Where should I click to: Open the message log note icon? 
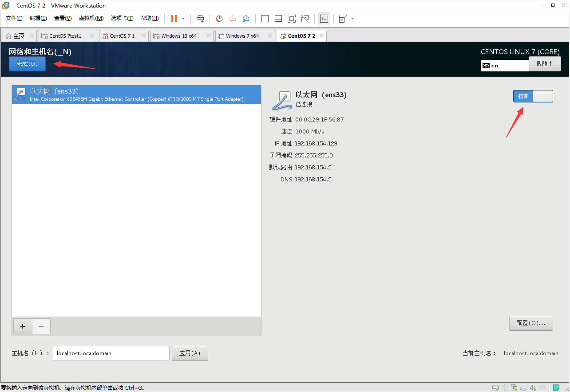click(x=556, y=388)
